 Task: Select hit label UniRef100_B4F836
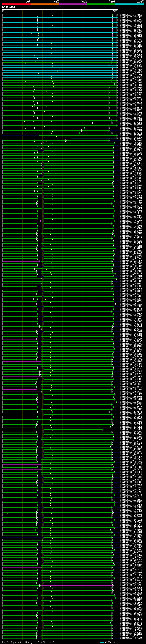[131, 60]
